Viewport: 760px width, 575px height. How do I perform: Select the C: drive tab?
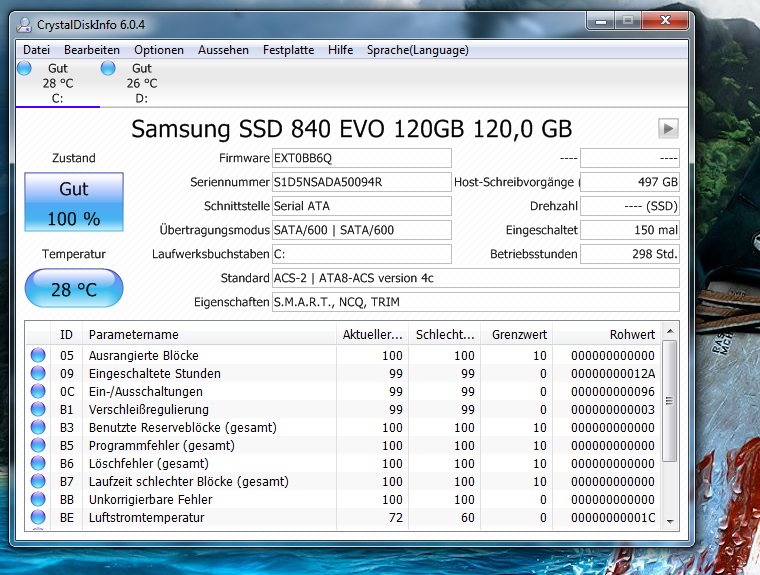coord(58,83)
